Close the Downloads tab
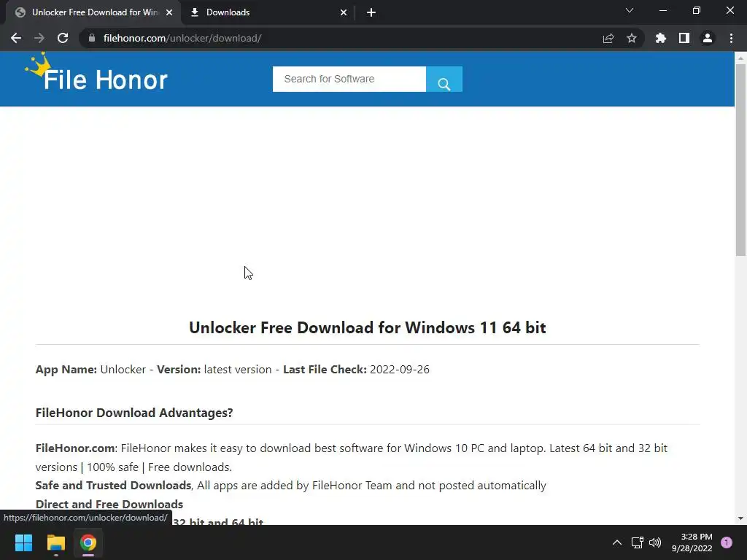Image resolution: width=747 pixels, height=560 pixels. (344, 12)
